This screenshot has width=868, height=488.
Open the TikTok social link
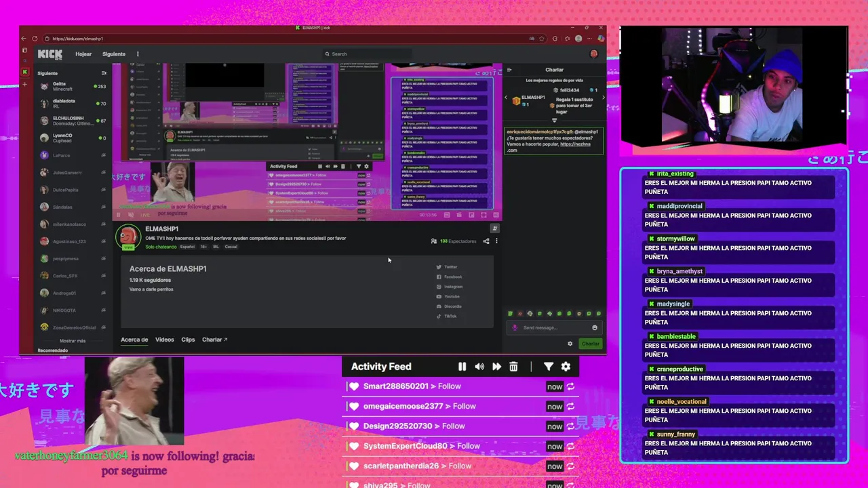[x=446, y=316]
